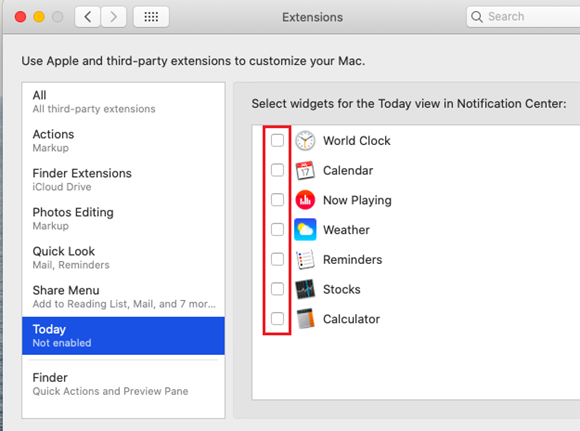Enable the World Clock checkbox
The image size is (580, 431).
[277, 141]
